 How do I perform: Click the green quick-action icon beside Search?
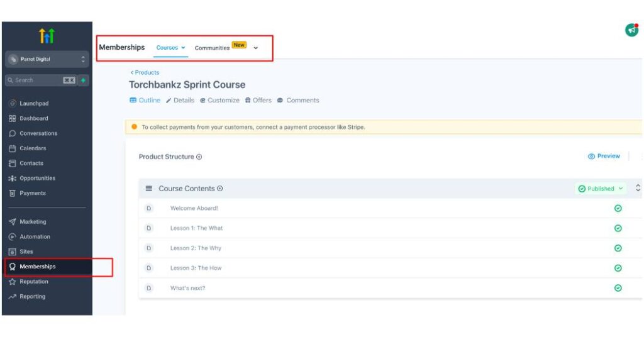(x=84, y=80)
